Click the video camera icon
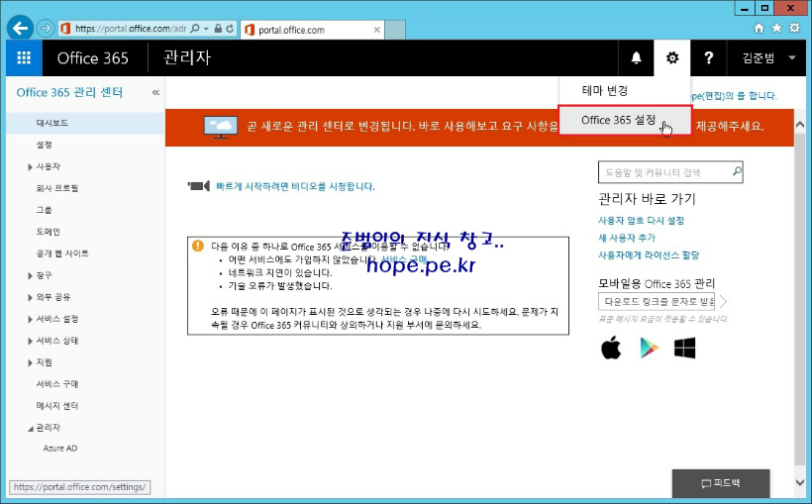This screenshot has width=812, height=504. (x=198, y=186)
